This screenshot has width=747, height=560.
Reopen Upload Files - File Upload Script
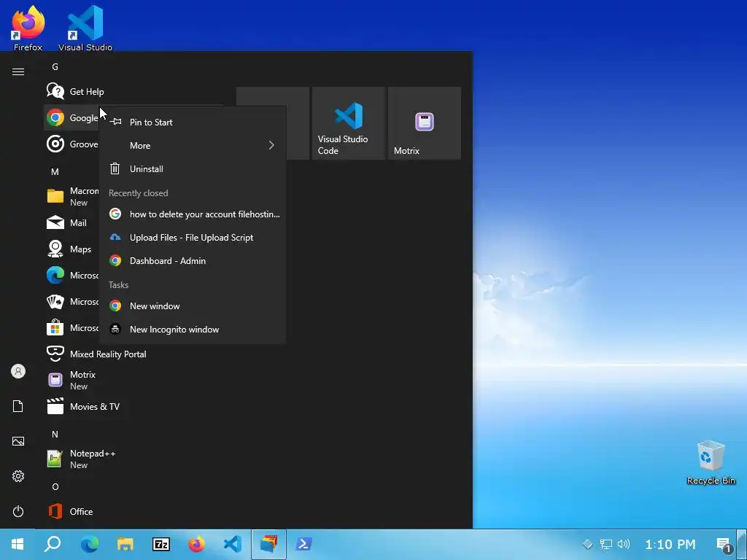[193, 237]
